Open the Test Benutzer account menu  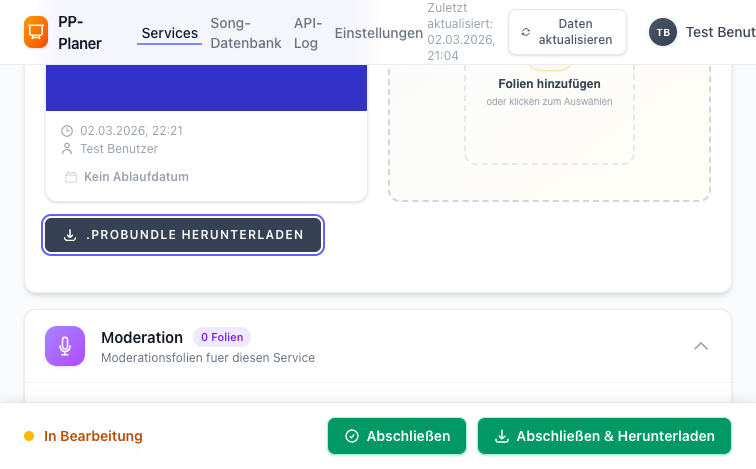coord(718,32)
